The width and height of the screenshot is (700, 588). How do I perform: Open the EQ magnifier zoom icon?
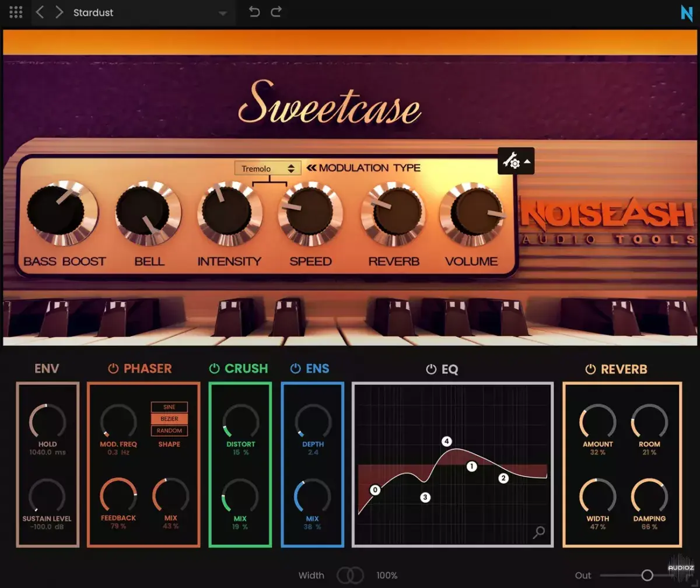pyautogui.click(x=539, y=532)
